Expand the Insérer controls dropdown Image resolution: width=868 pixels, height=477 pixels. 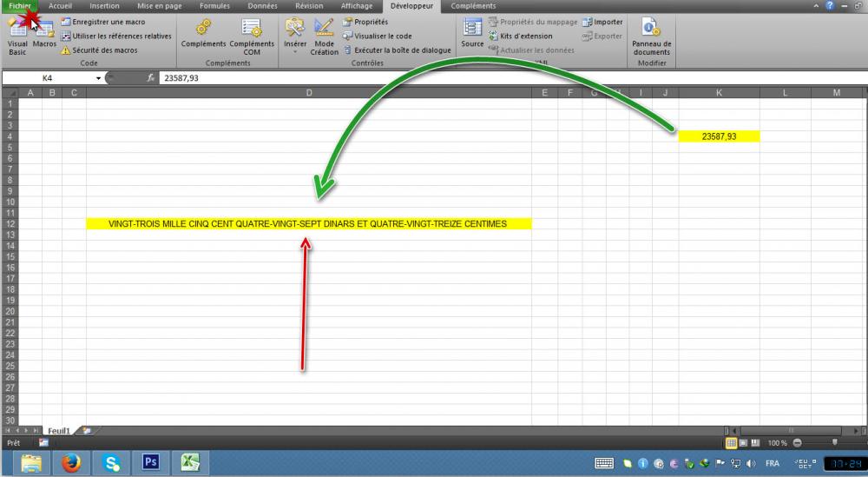295,53
